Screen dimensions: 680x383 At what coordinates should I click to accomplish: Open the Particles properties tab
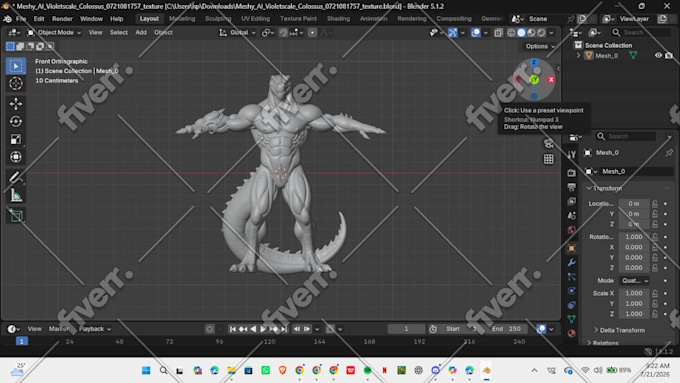coord(572,277)
